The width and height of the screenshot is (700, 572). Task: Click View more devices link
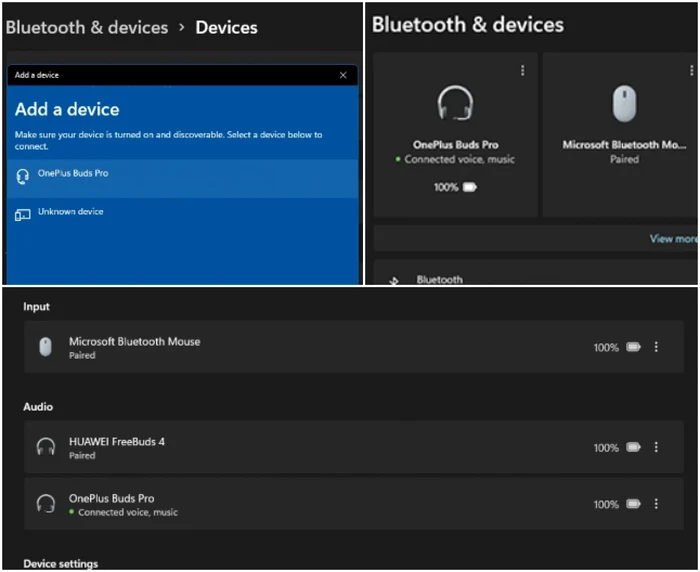[673, 239]
